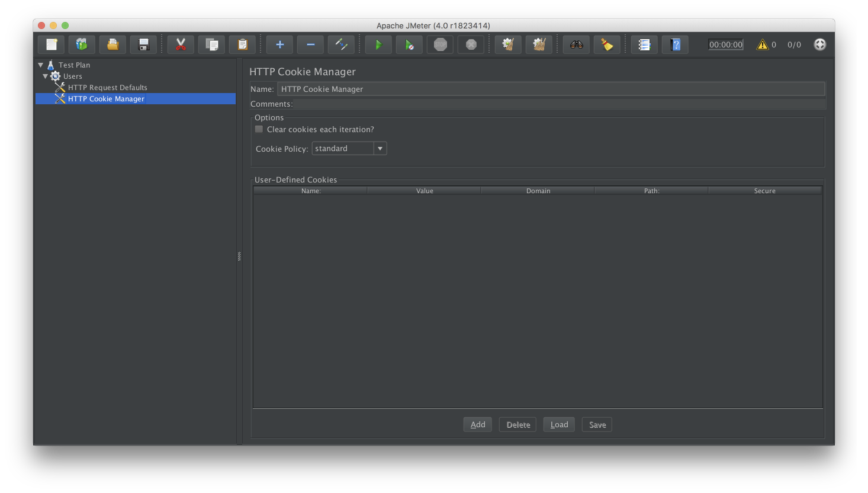Create a new test plan

pos(52,44)
